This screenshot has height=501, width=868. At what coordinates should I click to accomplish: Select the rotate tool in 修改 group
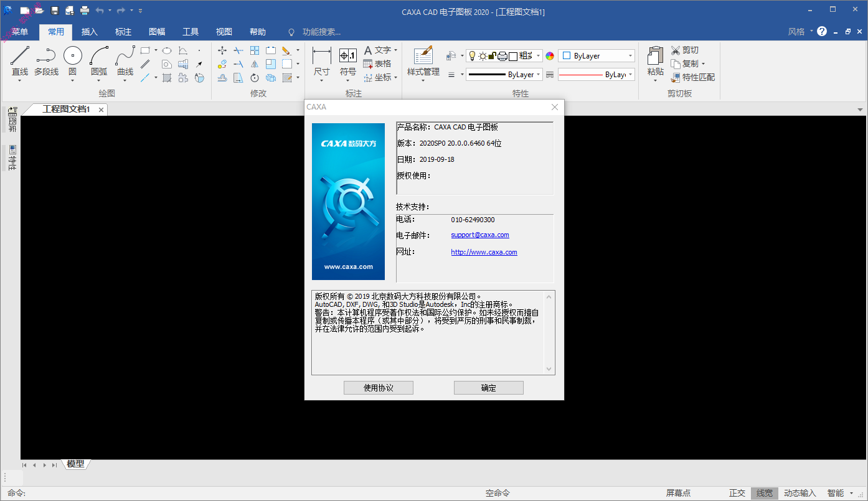255,78
